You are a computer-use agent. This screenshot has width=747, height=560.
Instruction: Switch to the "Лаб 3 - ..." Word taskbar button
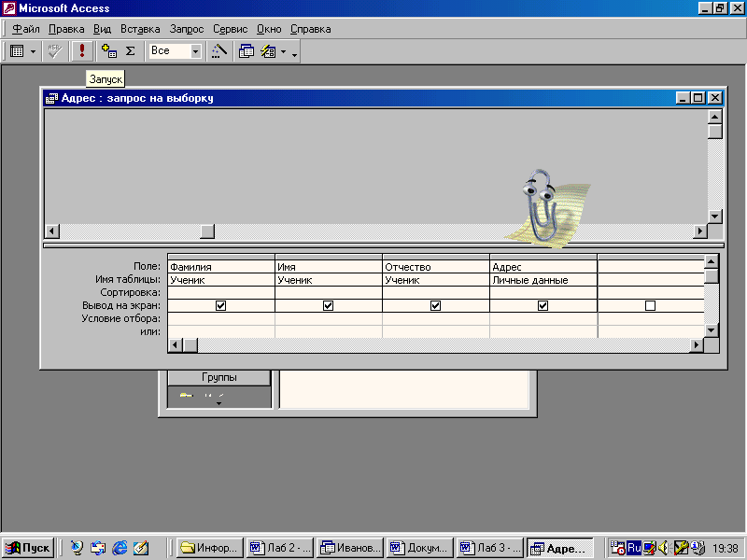click(x=490, y=548)
